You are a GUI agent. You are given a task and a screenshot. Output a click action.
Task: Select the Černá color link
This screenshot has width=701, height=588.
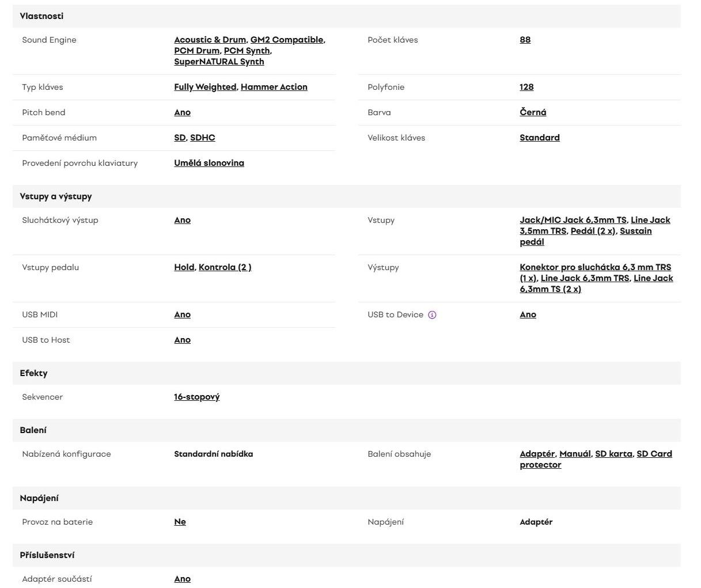[x=533, y=112]
